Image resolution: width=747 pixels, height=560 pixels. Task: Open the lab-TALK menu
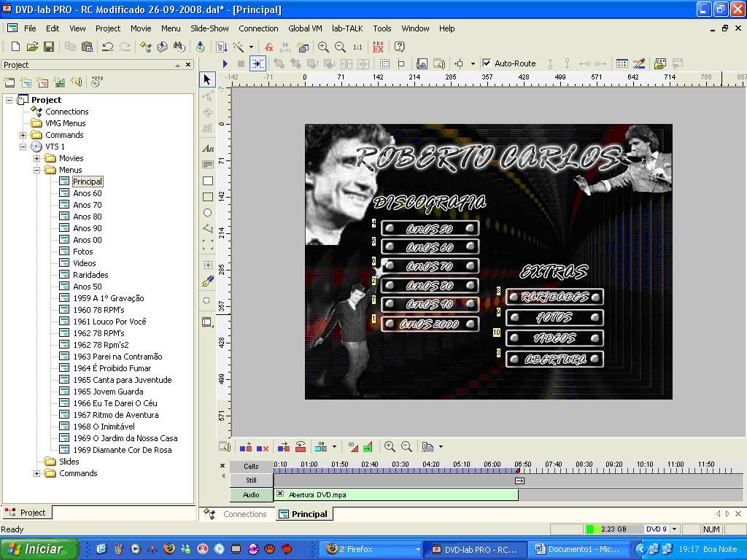tap(347, 28)
